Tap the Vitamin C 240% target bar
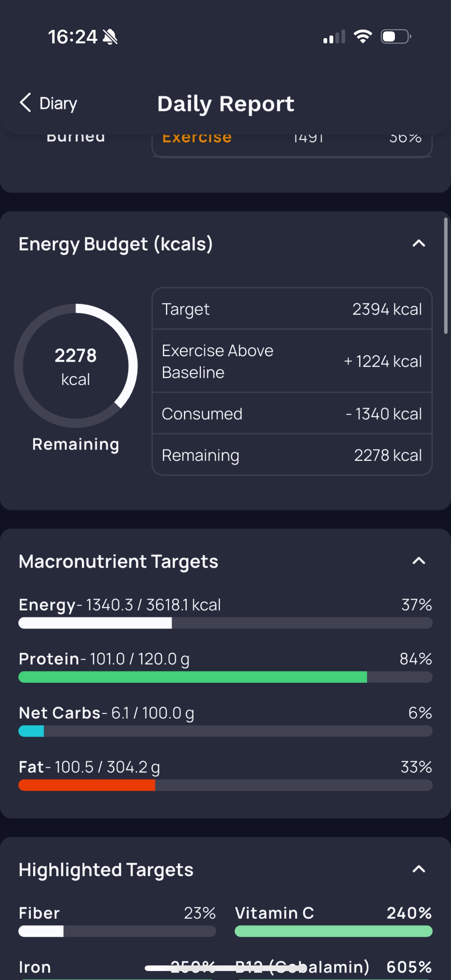Screen dimensions: 451x980 point(334,931)
